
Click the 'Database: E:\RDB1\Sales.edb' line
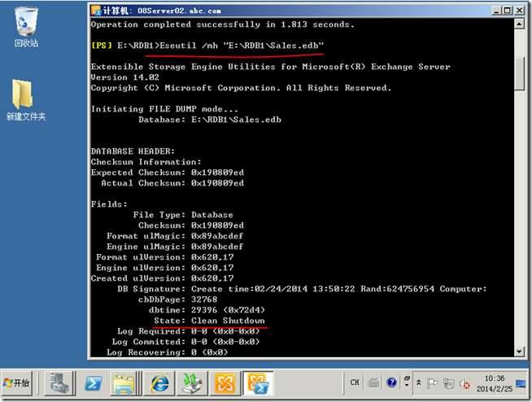click(x=210, y=120)
